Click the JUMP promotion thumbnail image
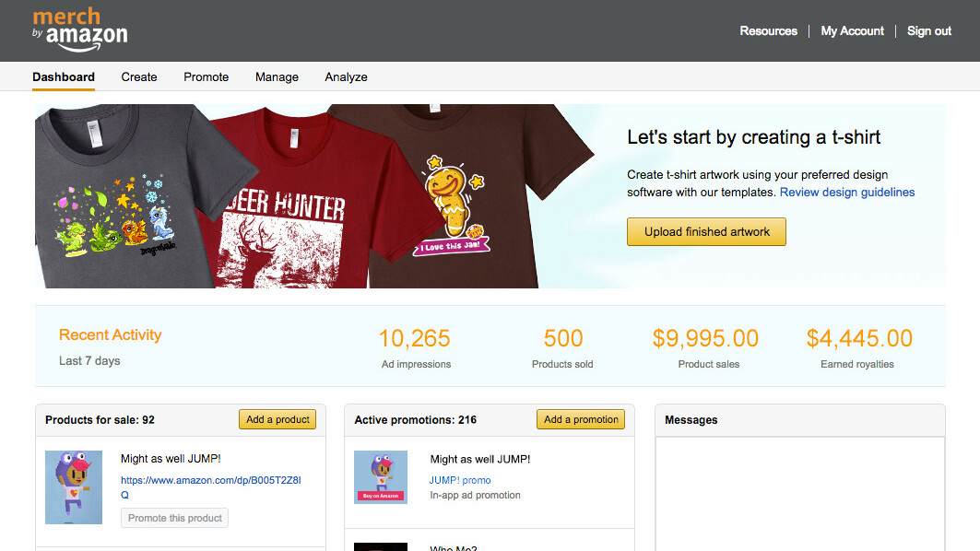The image size is (980, 551). click(381, 476)
